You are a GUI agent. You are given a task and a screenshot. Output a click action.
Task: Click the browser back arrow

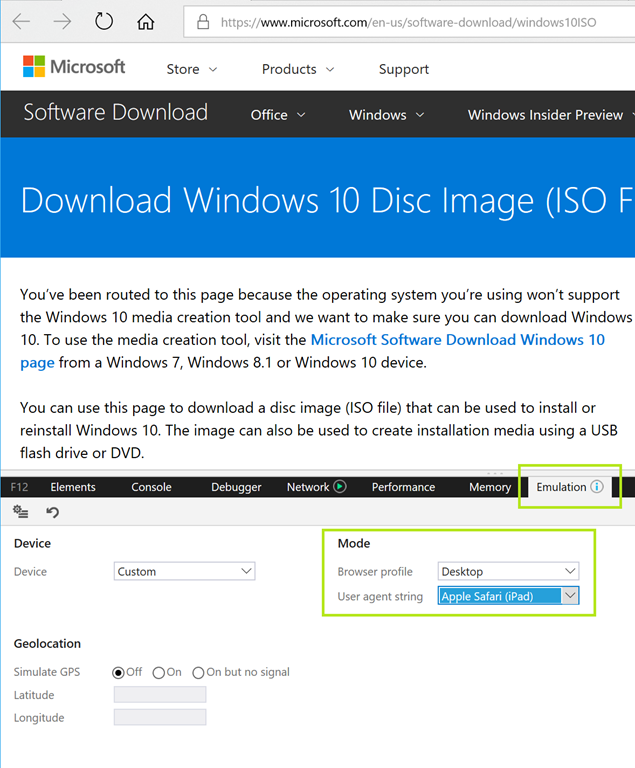[21, 21]
